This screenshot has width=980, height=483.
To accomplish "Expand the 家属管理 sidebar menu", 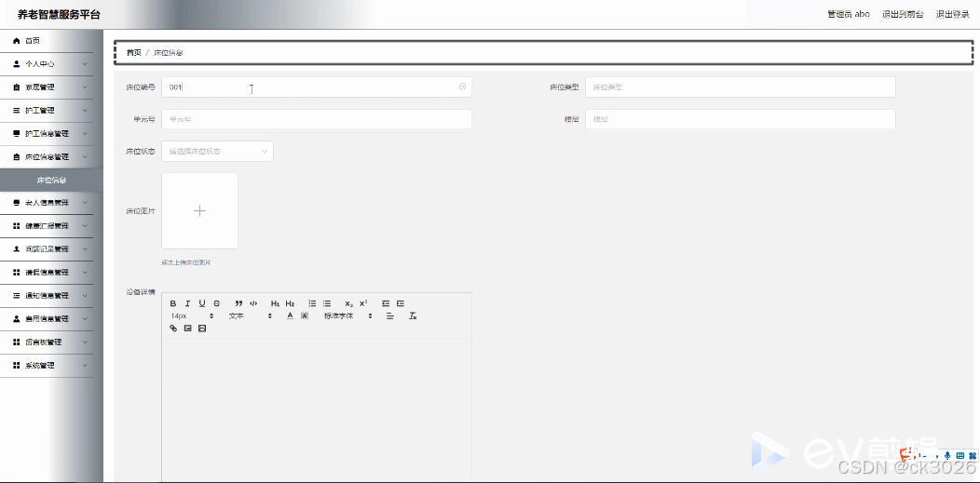I will coord(47,87).
